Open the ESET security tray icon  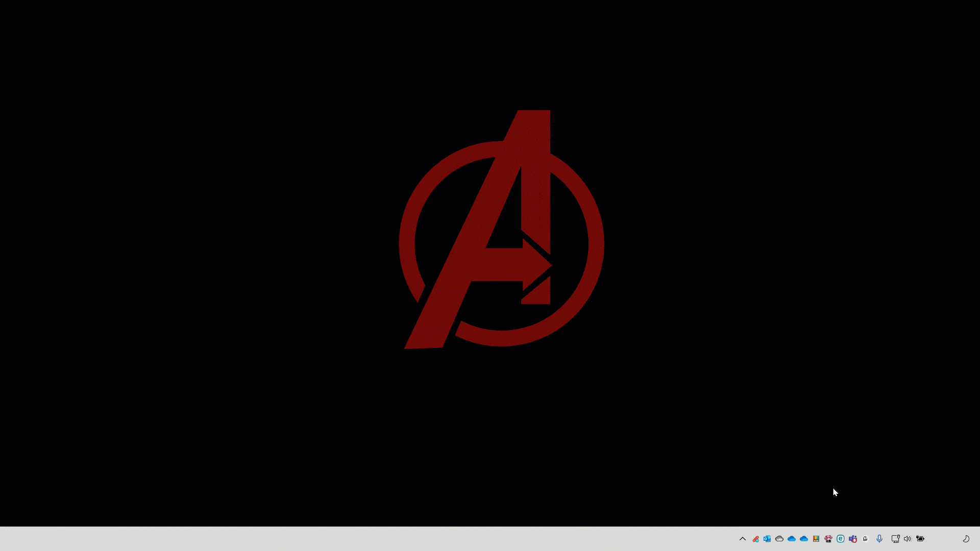(x=841, y=539)
